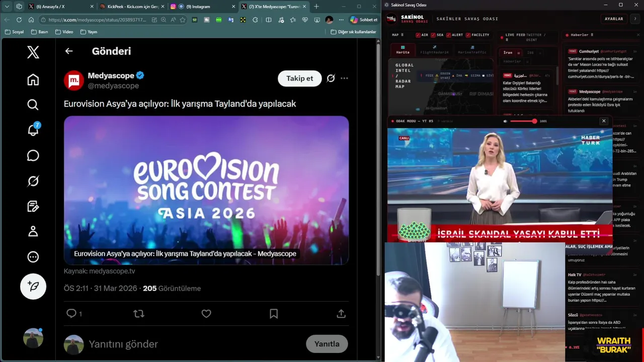Click the Takip et follow button

point(300,78)
